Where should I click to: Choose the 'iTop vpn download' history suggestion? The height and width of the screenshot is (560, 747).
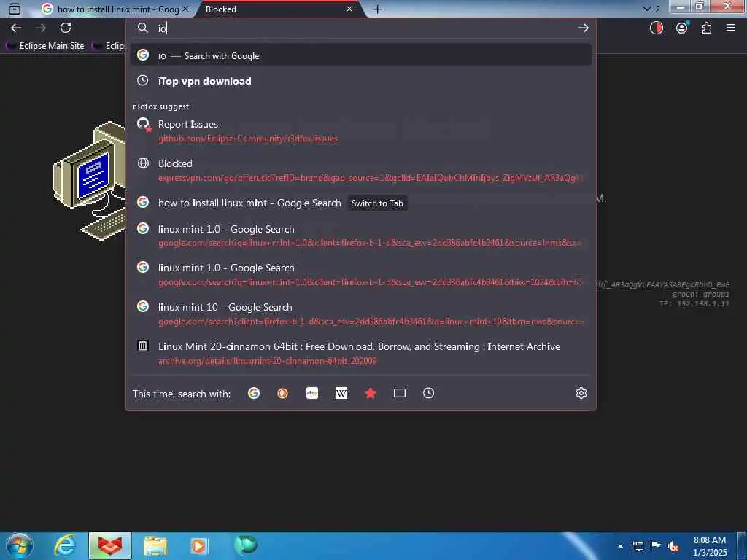pyautogui.click(x=361, y=81)
